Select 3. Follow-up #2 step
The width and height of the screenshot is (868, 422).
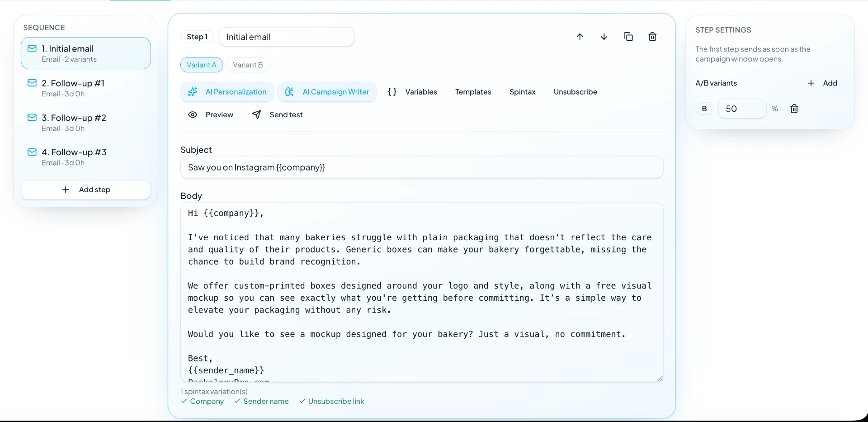pyautogui.click(x=86, y=123)
